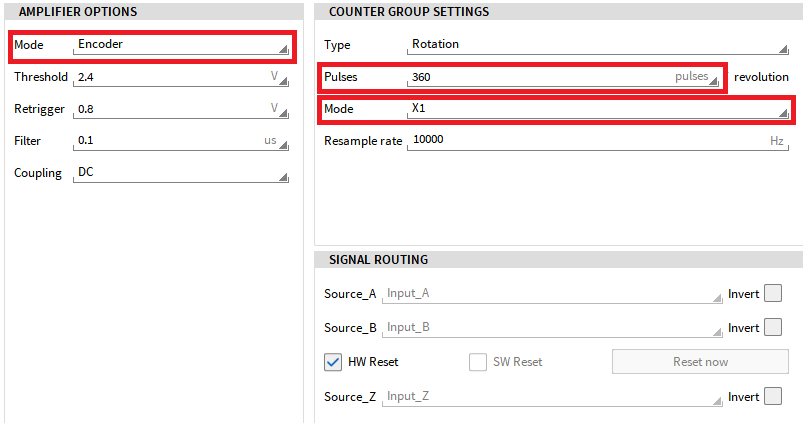The width and height of the screenshot is (803, 423).
Task: Open the Source_Z dropdown showing Input_Z
Action: (551, 397)
